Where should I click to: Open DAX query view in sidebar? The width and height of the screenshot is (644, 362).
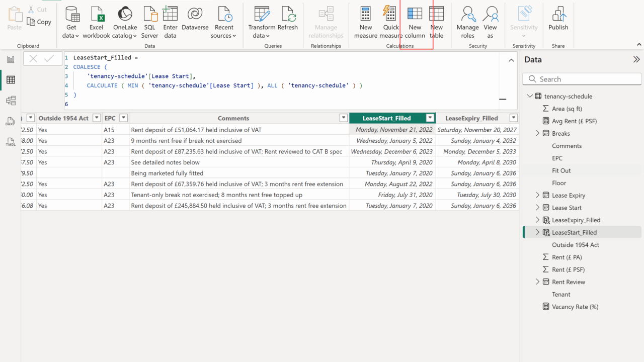pyautogui.click(x=11, y=121)
